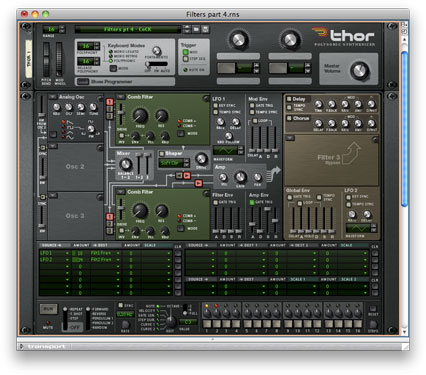Click the patch name display
The height and width of the screenshot is (375, 426).
(x=128, y=29)
